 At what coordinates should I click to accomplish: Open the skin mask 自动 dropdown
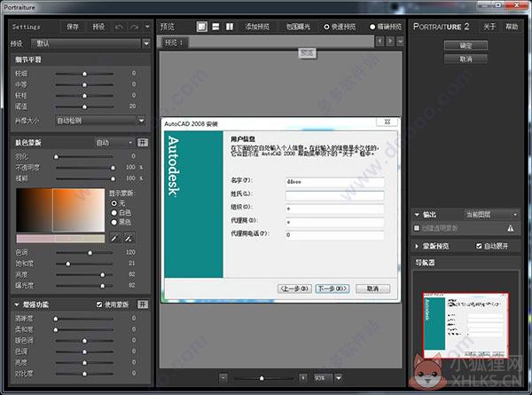click(113, 143)
